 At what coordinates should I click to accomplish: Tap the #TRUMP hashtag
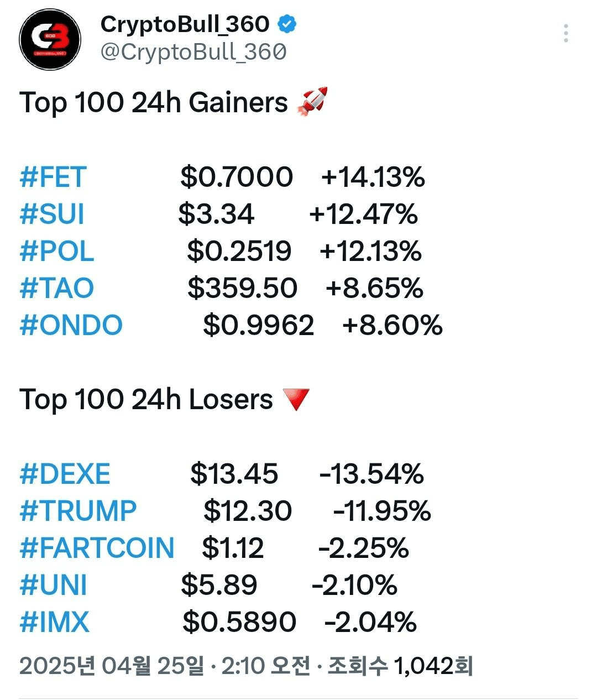[78, 511]
